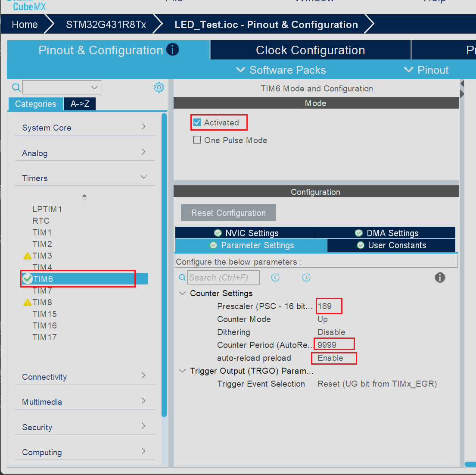Click the STM32G431R8Tx breadcrumb
Viewport: 476px width, 475px height.
pos(106,24)
